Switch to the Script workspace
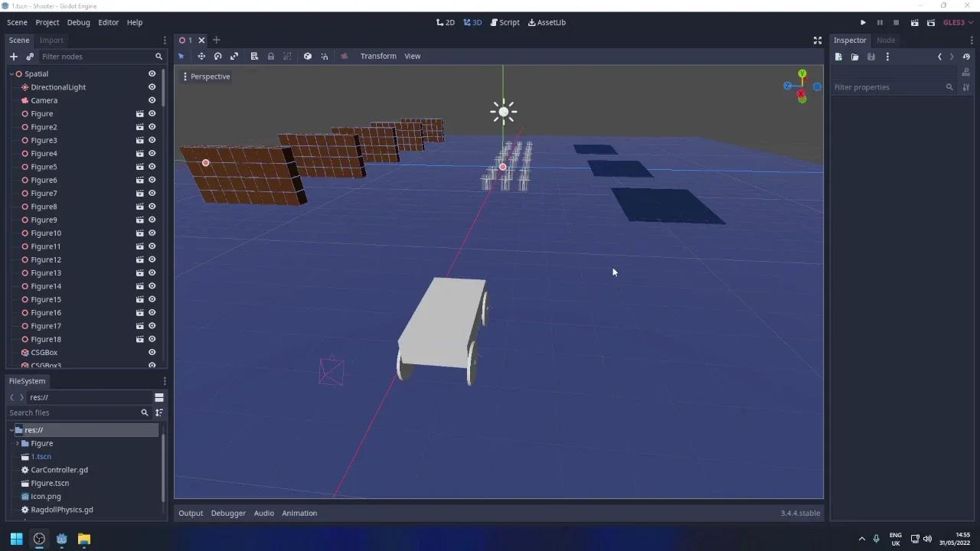Viewport: 980px width, 551px height. point(505,22)
